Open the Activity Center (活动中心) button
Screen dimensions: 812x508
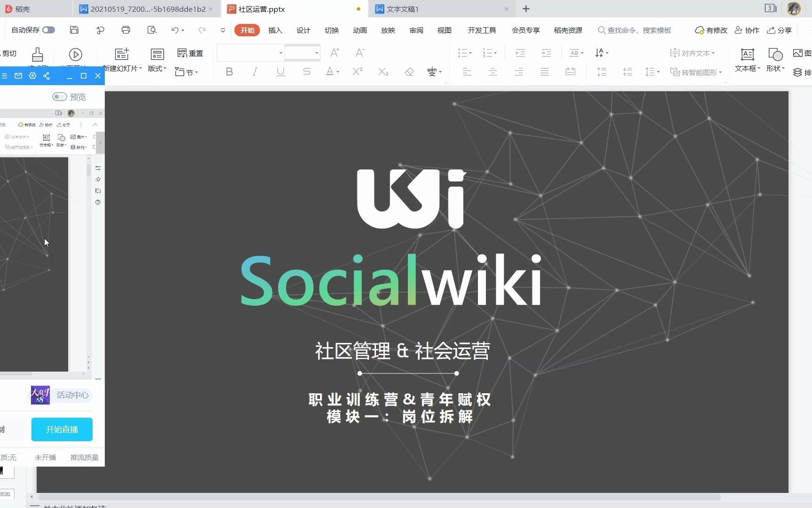point(62,395)
